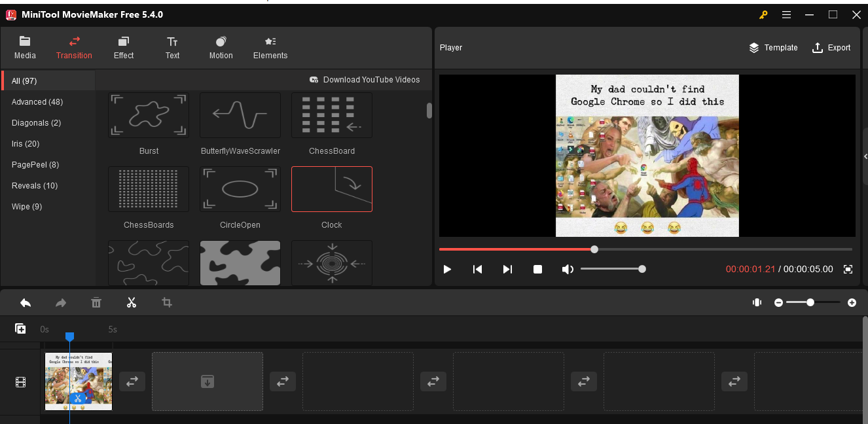
Task: Select the ButterflyWaveScrawler transition thumbnail
Action: click(240, 115)
